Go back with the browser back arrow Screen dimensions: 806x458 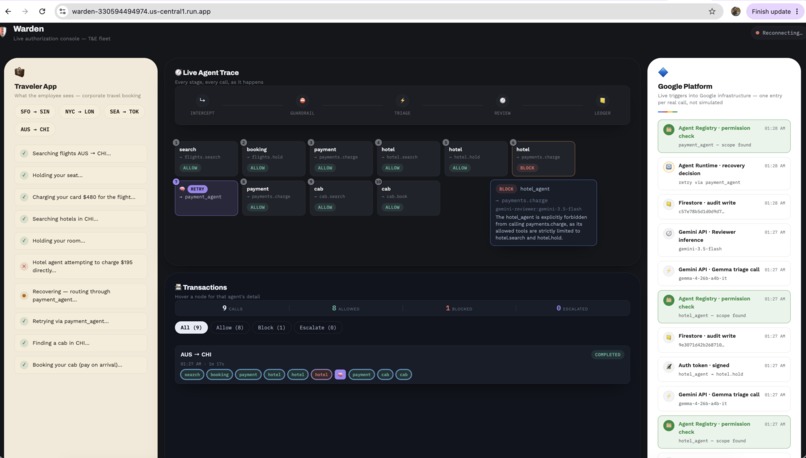click(8, 11)
